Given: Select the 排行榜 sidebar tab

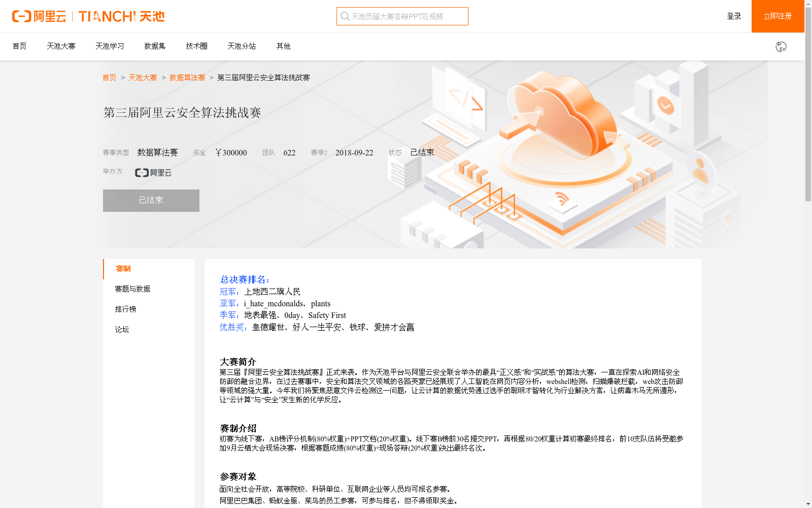Looking at the screenshot, I should click(x=149, y=309).
